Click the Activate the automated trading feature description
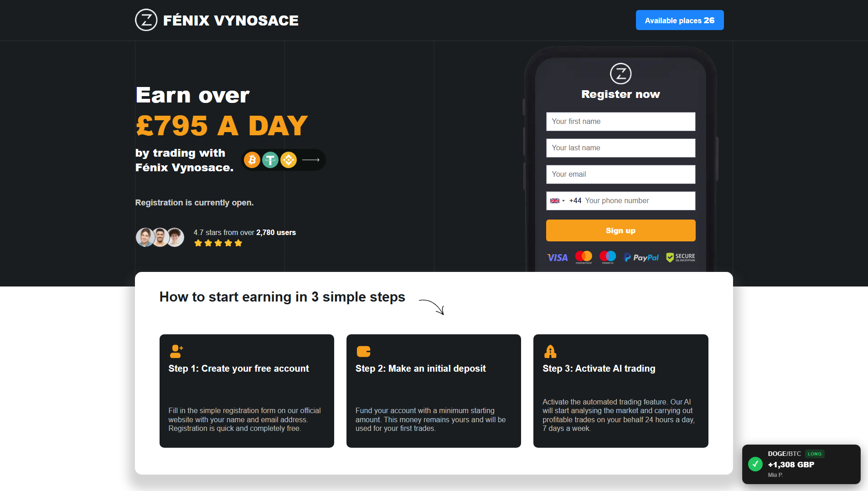868x491 pixels. tap(618, 415)
